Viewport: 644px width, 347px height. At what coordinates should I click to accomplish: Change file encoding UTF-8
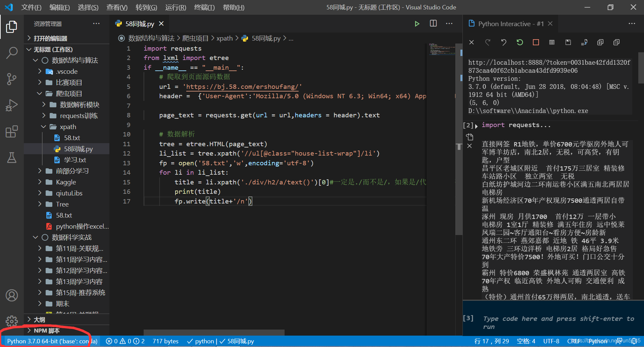click(551, 341)
